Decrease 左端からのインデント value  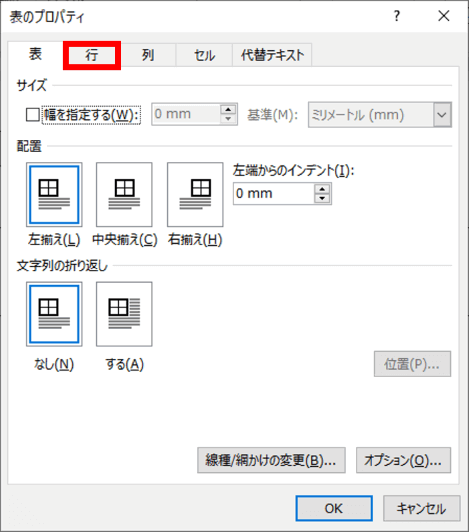[322, 198]
